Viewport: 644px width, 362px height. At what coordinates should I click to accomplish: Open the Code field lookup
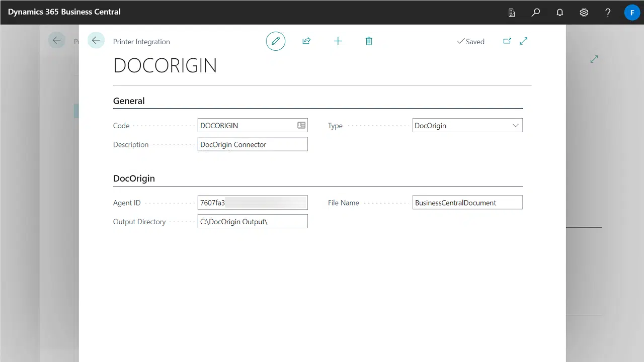tap(301, 125)
